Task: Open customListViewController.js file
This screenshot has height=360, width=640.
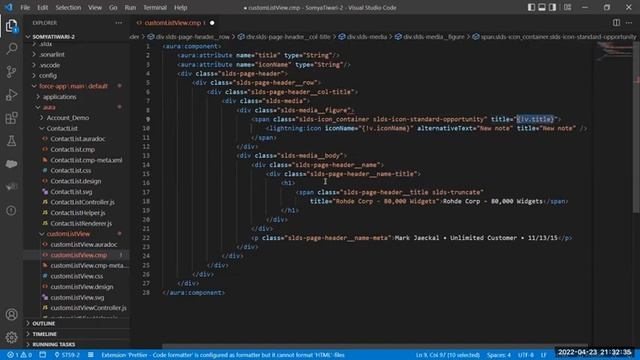Action: 88,308
